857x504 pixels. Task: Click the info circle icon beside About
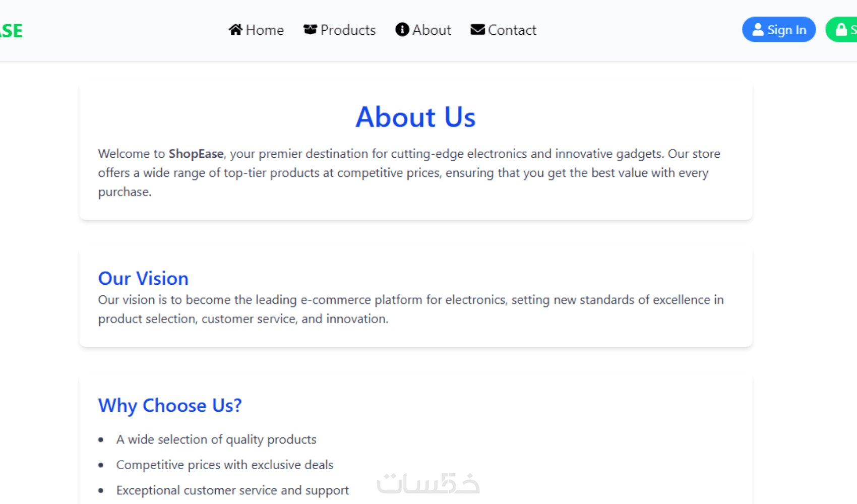coord(402,30)
